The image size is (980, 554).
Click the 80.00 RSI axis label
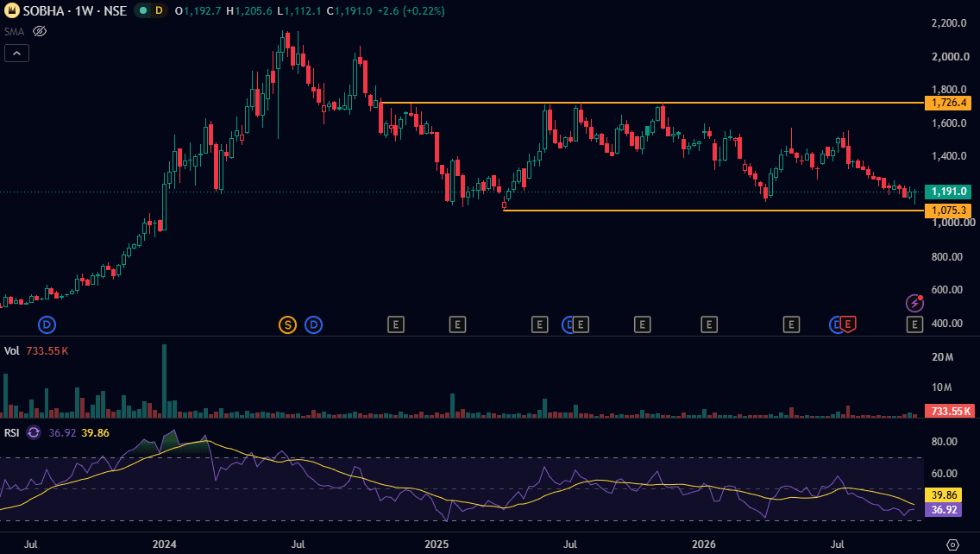tap(945, 442)
